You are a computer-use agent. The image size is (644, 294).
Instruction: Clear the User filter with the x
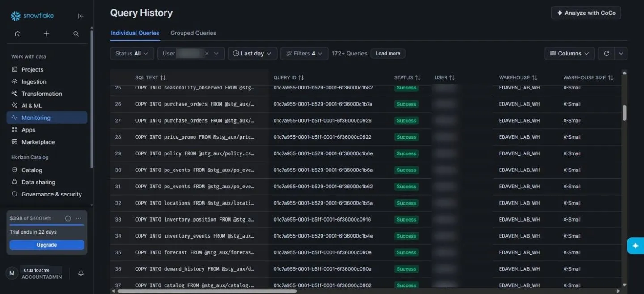point(207,53)
